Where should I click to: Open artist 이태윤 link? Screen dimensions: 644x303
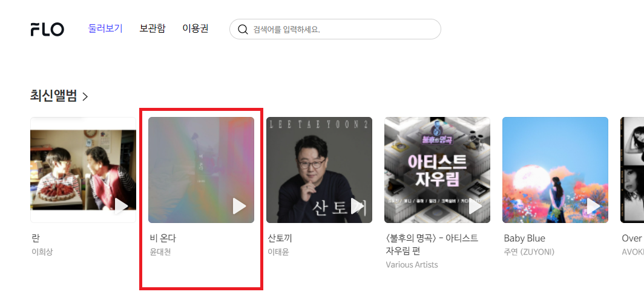click(278, 251)
